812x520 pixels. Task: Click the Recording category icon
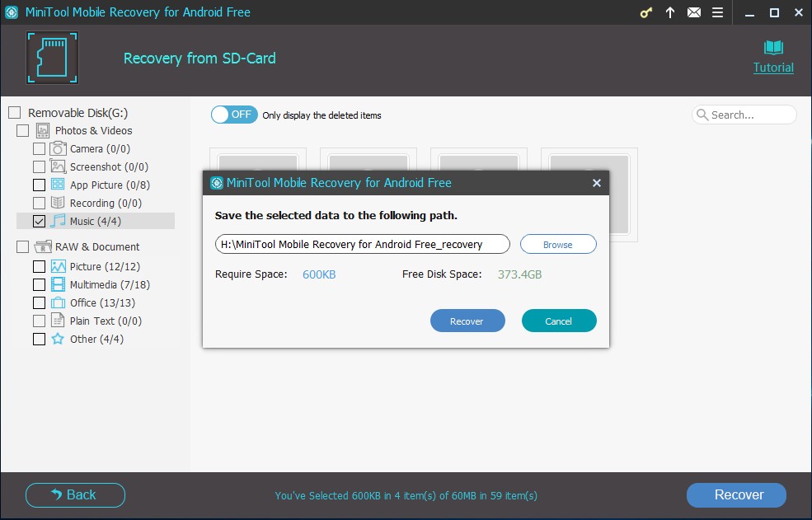(58, 203)
